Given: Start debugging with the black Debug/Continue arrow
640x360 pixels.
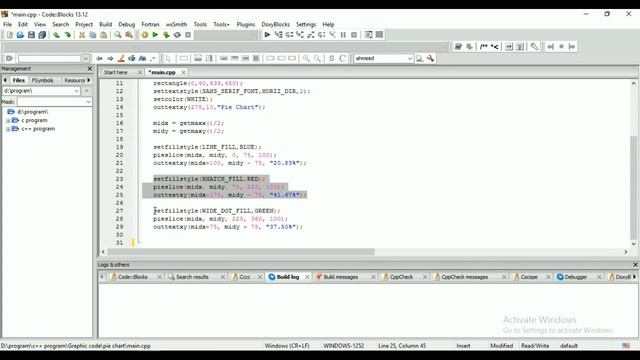Looking at the screenshot, I should (x=267, y=35).
